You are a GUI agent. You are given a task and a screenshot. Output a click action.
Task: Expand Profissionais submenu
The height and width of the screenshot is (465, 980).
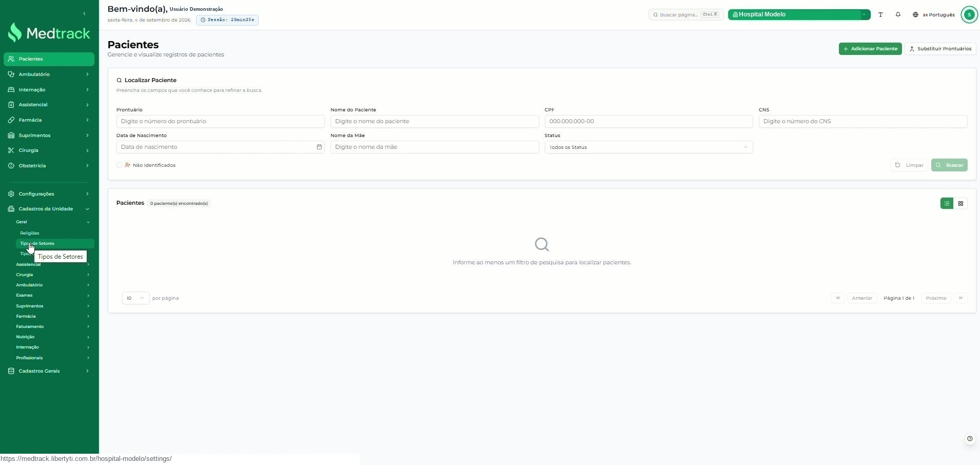coord(53,358)
